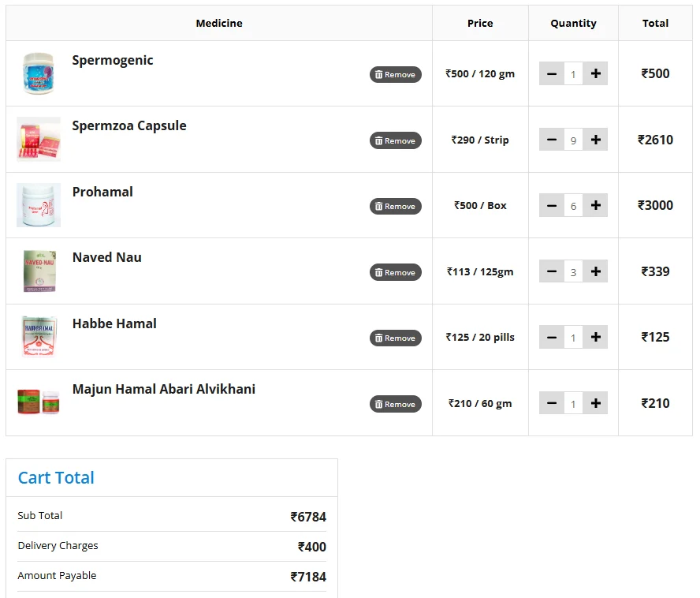Remove Spermzoa Capsule from cart

pyautogui.click(x=395, y=140)
